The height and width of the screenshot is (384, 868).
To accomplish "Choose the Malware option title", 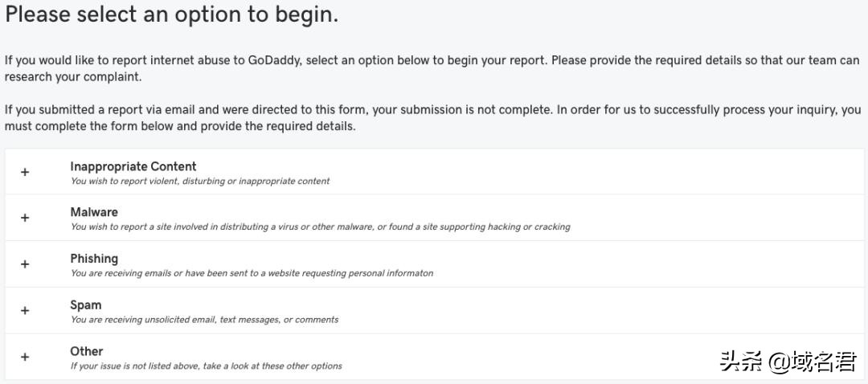I will coord(94,212).
